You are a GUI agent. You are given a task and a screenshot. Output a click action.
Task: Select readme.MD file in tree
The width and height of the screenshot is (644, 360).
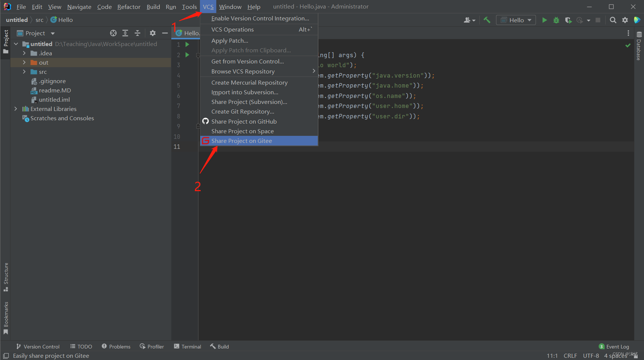55,90
